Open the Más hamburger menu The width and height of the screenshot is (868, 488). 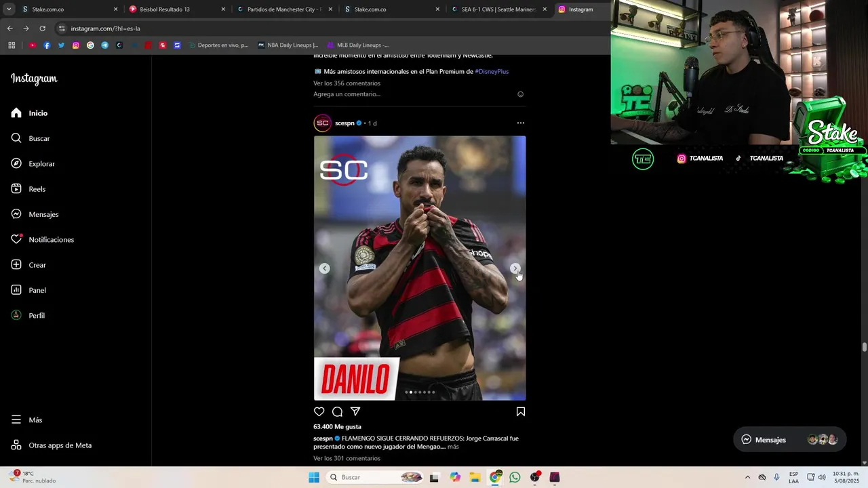(x=16, y=420)
